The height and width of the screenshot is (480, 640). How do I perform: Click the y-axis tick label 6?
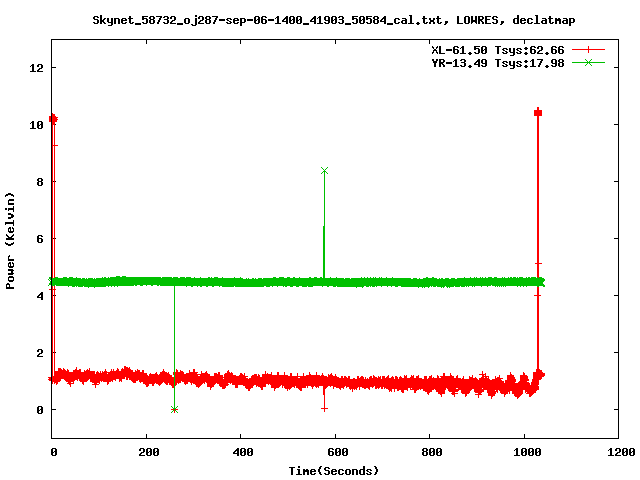point(40,239)
